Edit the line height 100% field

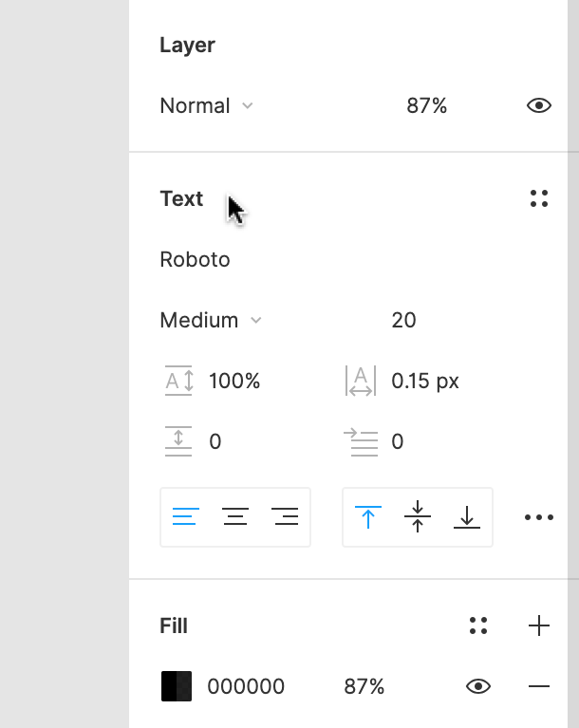(234, 381)
